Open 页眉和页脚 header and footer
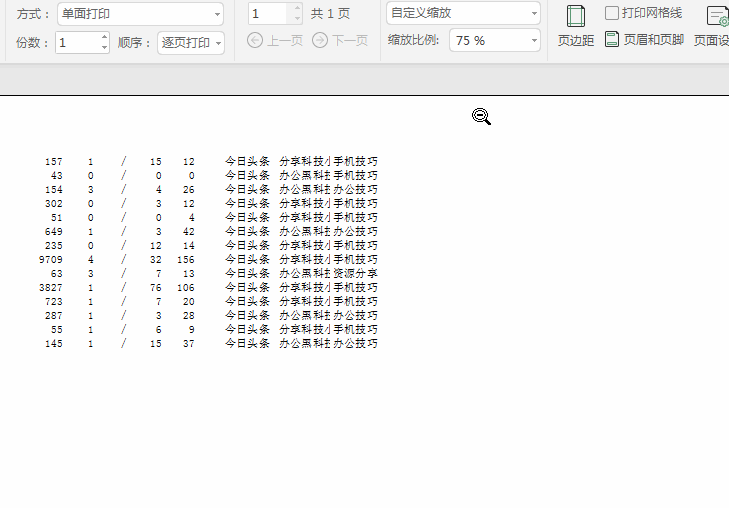Viewport: 729px width, 508px height. coord(644,40)
